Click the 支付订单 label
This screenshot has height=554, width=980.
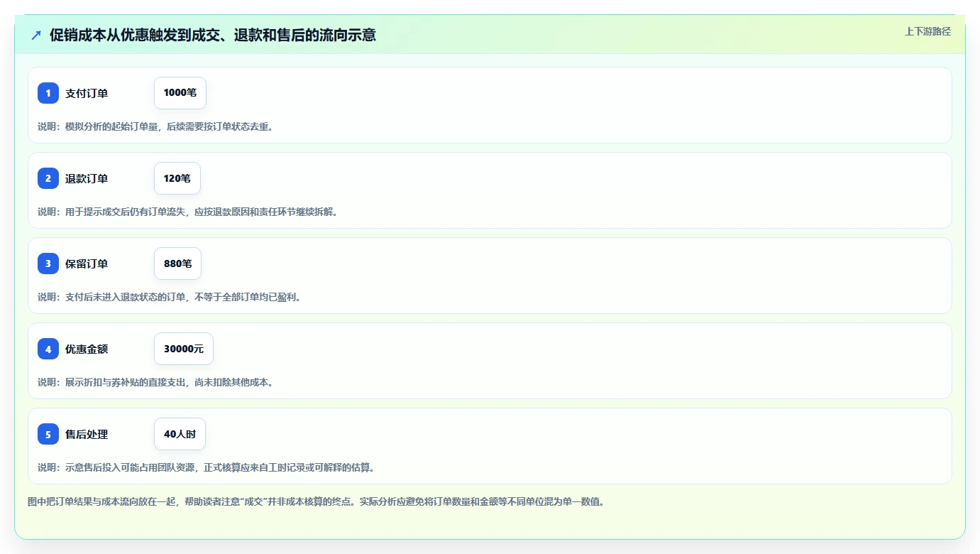pyautogui.click(x=87, y=93)
